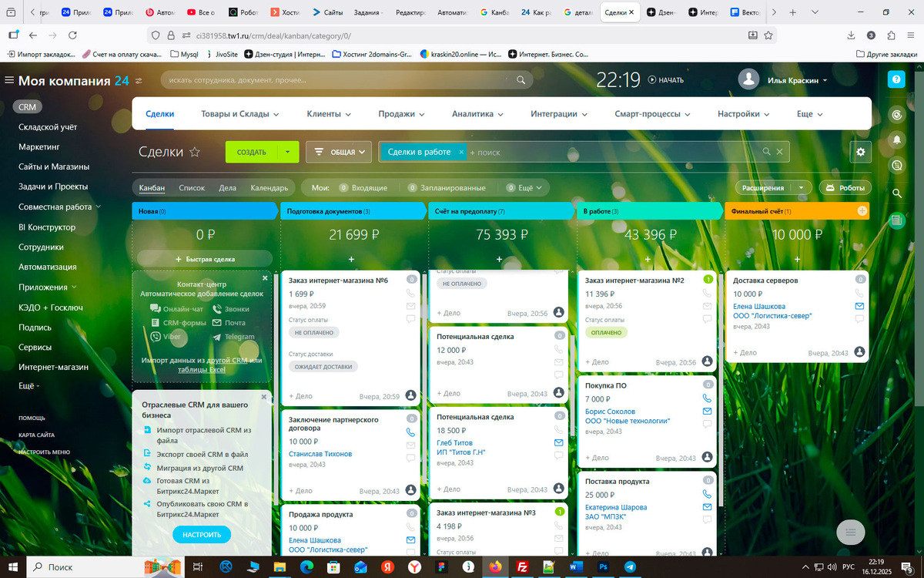924x578 pixels.
Task: Select Viber channel in the Контакт-центр block
Action: [166, 337]
